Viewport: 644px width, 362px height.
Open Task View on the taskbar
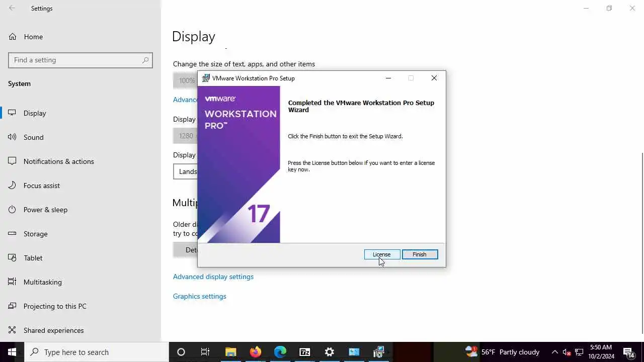click(205, 352)
